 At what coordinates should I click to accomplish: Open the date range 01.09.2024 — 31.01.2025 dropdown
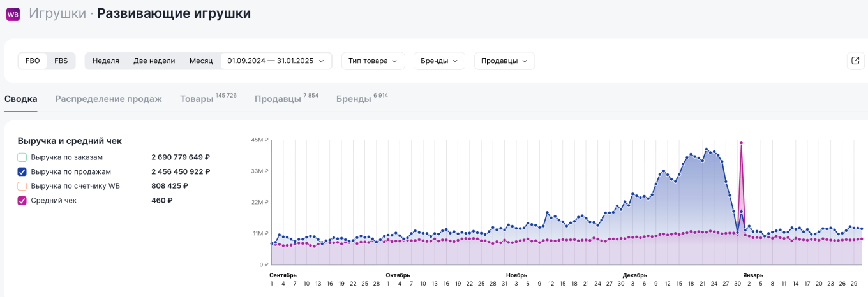[276, 61]
